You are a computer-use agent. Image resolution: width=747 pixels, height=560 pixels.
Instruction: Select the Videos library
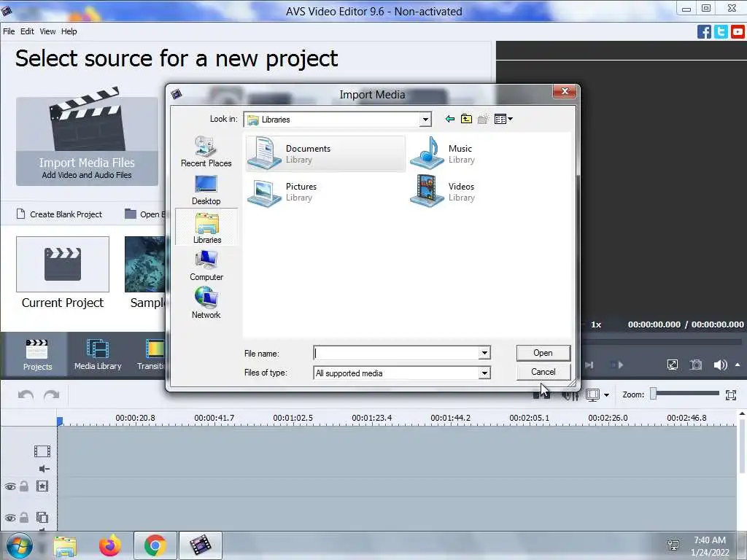(443, 192)
